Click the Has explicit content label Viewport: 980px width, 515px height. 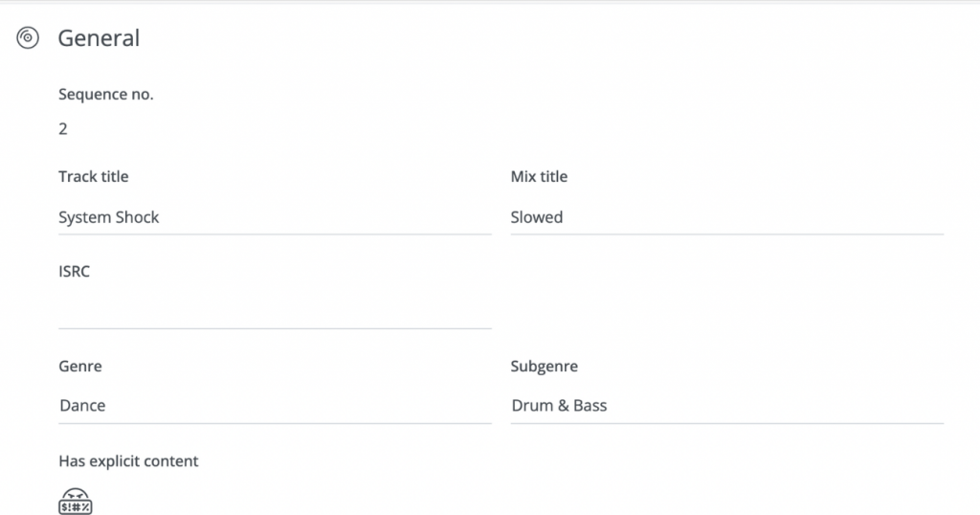point(128,461)
